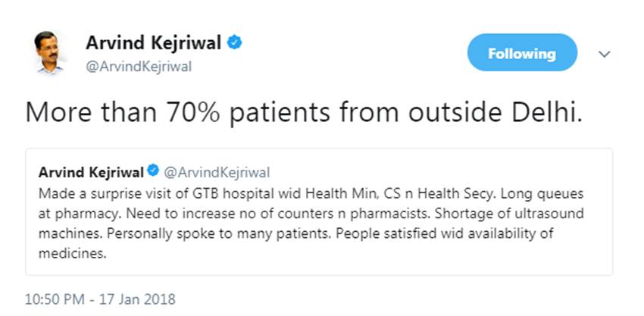The height and width of the screenshot is (316, 644).
Task: Click the blue verified badge beside header name
Action: pos(236,43)
